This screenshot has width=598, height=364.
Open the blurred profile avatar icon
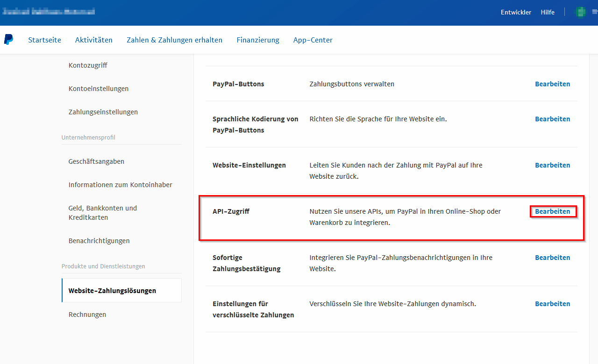[x=580, y=12]
